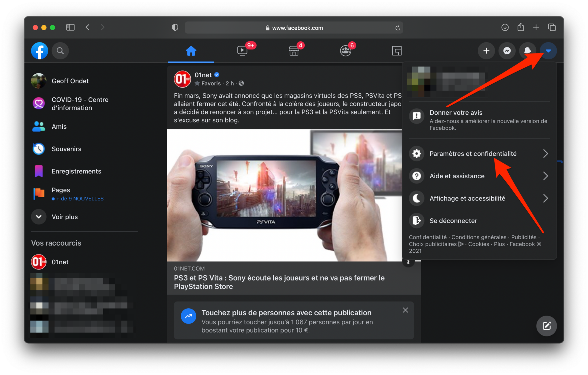Open a new Safari tab

(536, 28)
